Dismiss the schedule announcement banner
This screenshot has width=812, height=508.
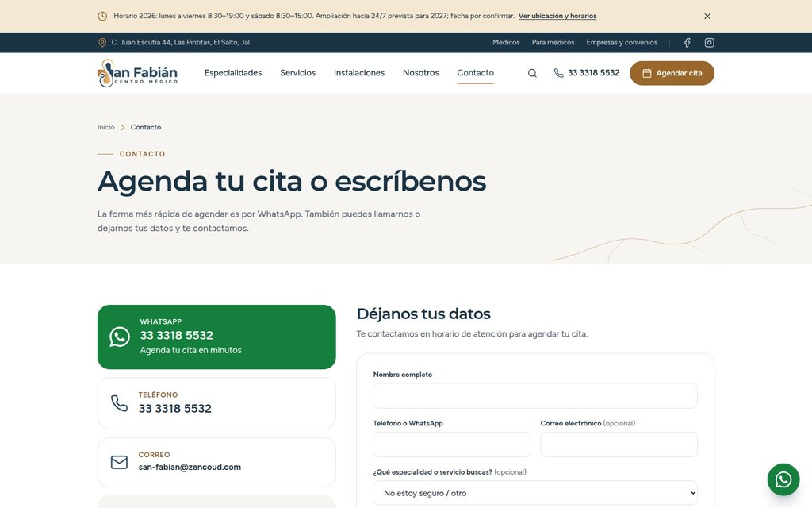[707, 16]
